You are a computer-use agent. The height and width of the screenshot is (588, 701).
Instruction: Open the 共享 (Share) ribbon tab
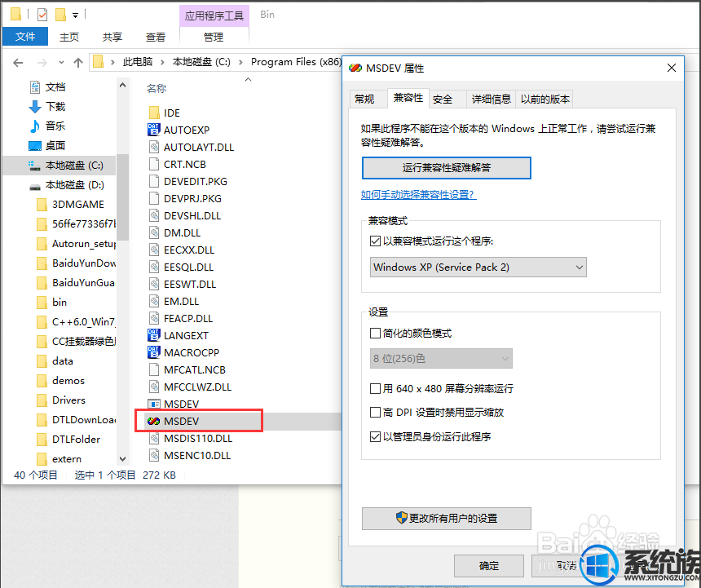click(112, 38)
